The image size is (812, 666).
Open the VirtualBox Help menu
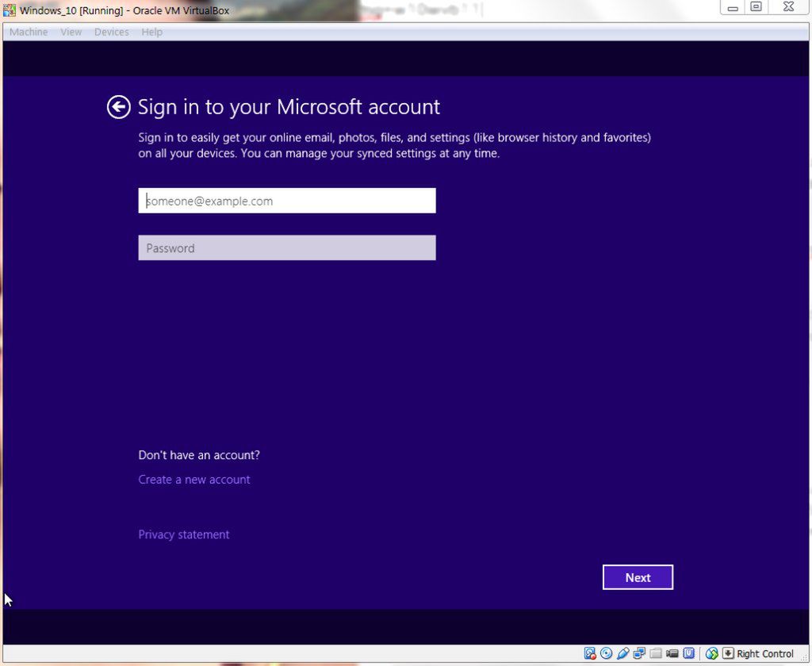pyautogui.click(x=151, y=32)
